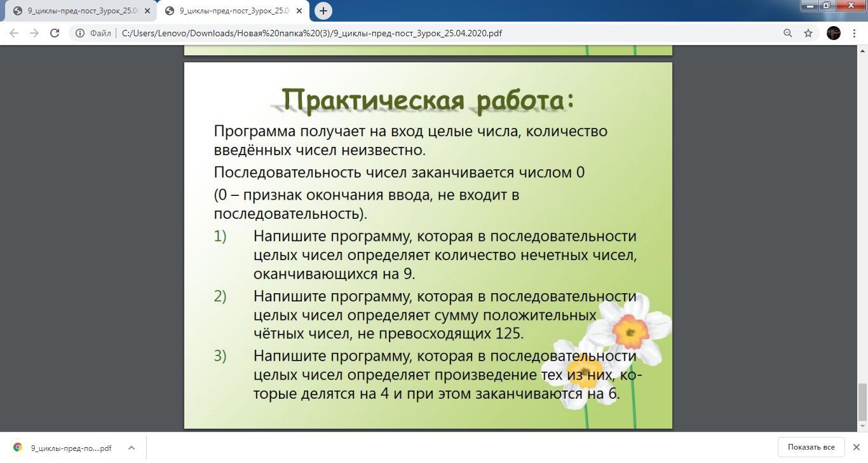Click the address bar file path

pyautogui.click(x=312, y=33)
